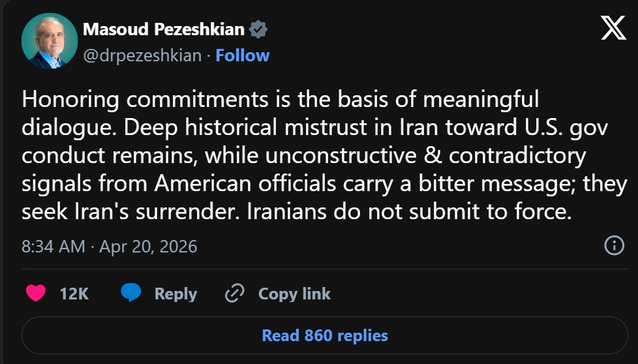Select the Copy link text
The width and height of the screenshot is (638, 364).
click(294, 294)
